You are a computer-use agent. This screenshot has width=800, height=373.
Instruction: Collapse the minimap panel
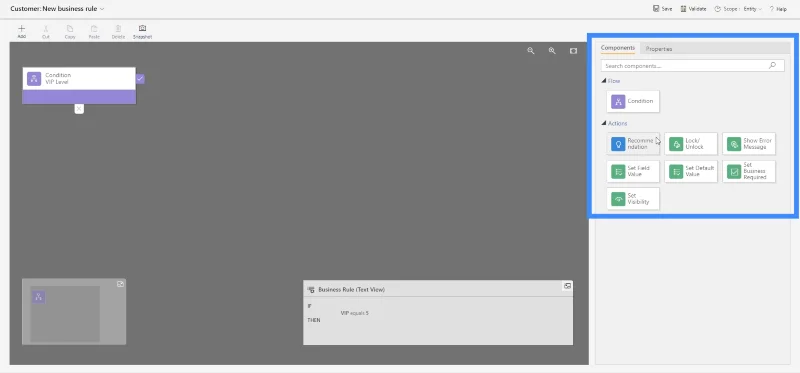coord(120,284)
